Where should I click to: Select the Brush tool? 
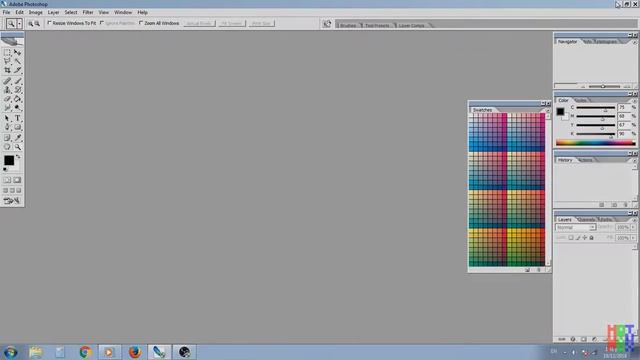(x=18, y=81)
